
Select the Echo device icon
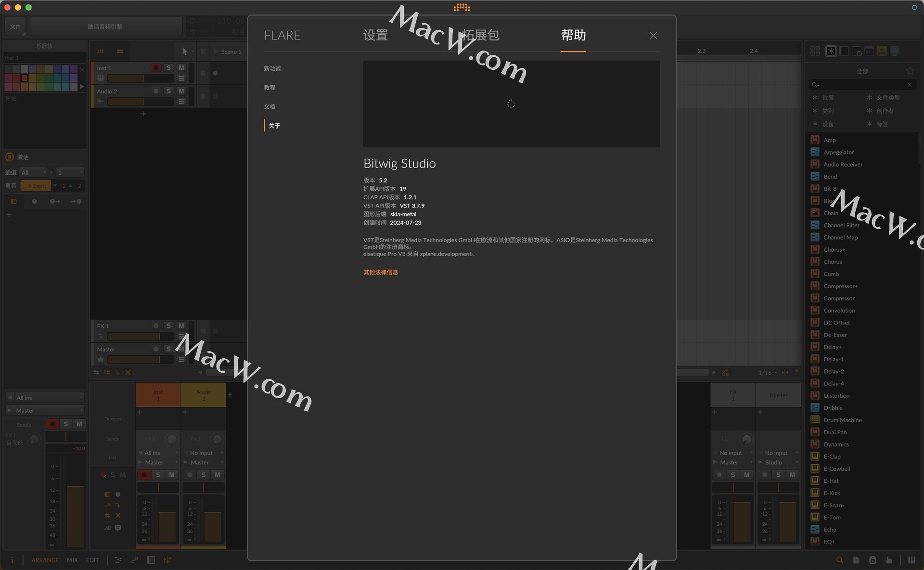point(815,530)
